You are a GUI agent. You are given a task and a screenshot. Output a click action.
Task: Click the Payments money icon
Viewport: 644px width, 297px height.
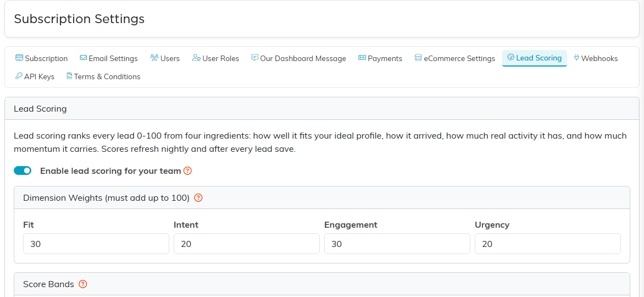(x=362, y=58)
